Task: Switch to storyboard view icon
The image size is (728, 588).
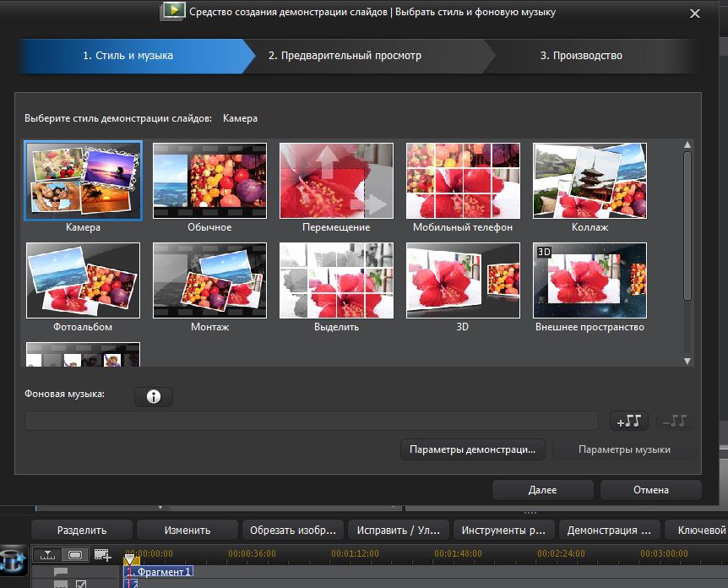Action: [x=75, y=555]
